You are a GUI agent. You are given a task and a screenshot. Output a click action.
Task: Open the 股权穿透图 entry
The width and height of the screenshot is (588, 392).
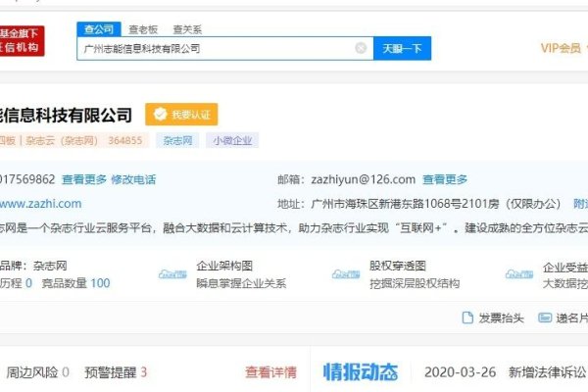coord(398,266)
